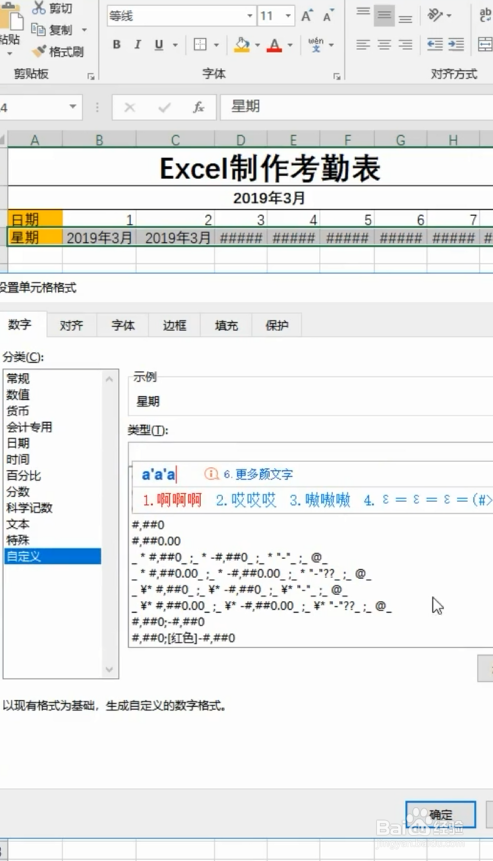The width and height of the screenshot is (493, 861).
Task: Select the 常规 category
Action: pos(52,378)
